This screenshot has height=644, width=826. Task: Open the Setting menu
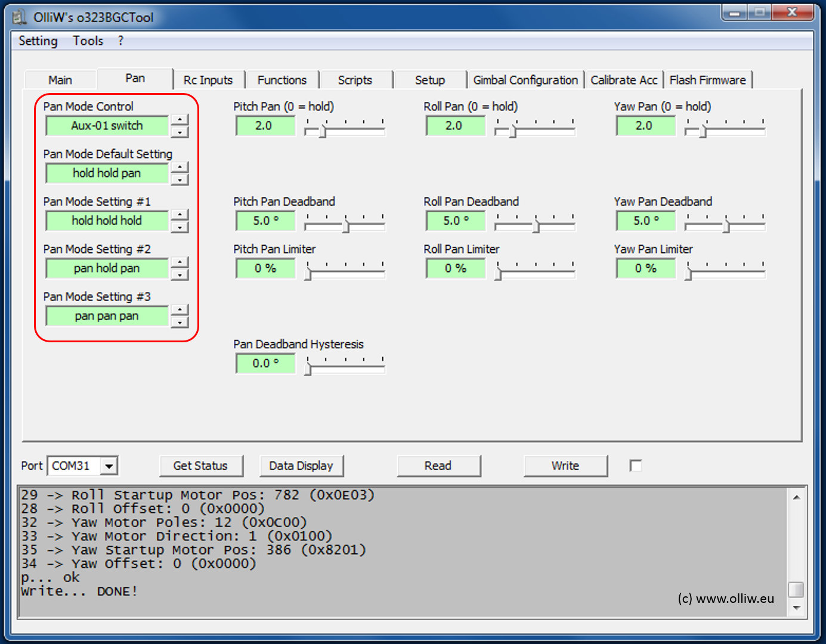point(38,41)
